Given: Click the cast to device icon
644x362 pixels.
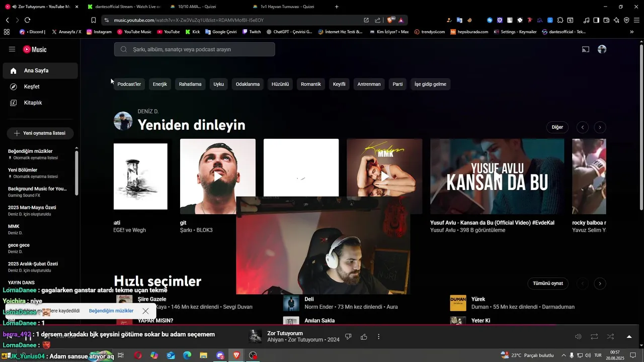Looking at the screenshot, I should click(586, 49).
